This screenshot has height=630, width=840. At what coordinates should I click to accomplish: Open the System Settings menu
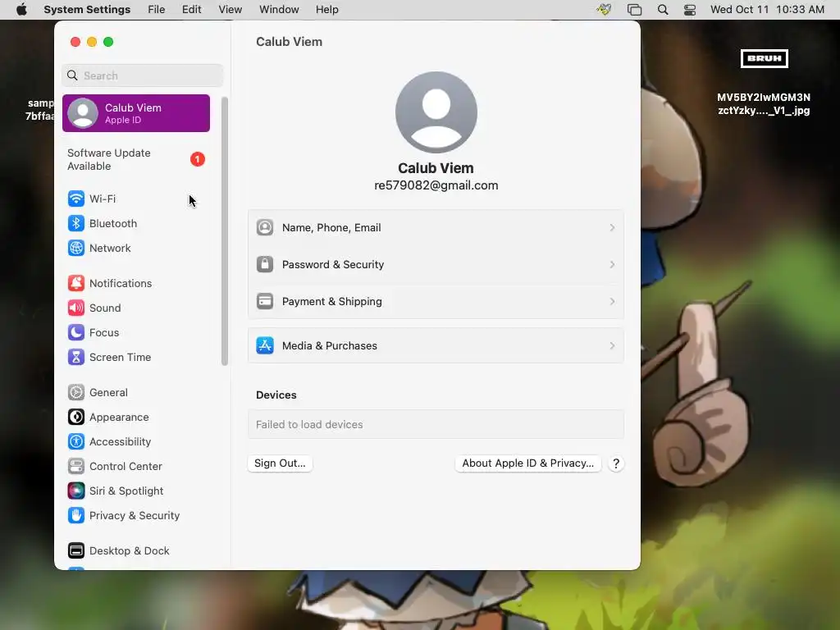tap(87, 10)
